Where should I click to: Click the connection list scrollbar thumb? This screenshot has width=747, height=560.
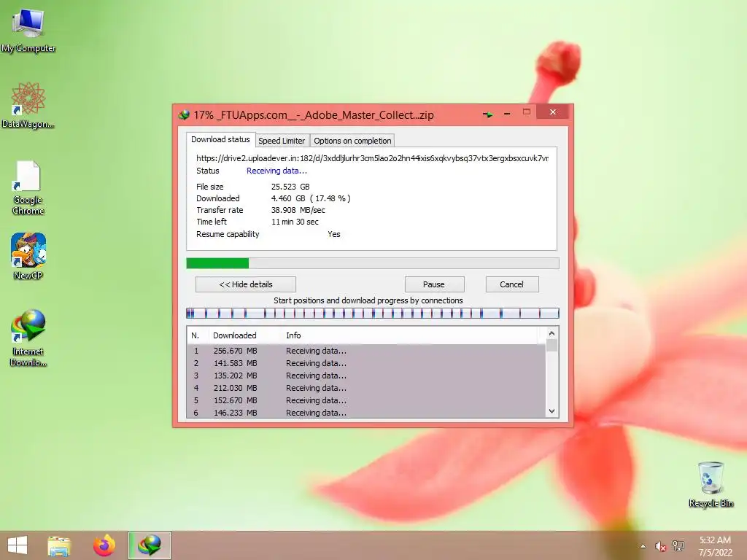coord(551,345)
